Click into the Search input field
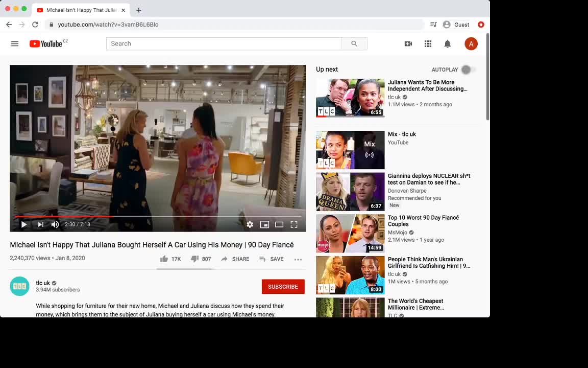 (224, 43)
